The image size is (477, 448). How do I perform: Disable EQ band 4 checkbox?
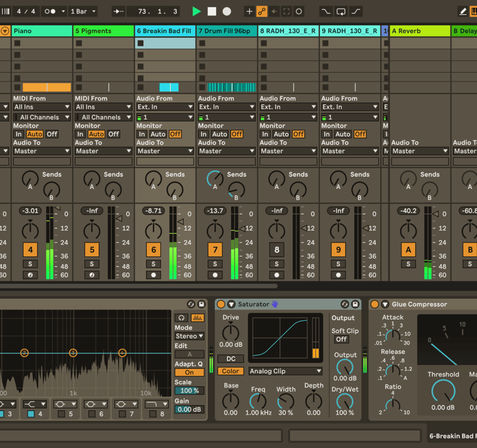pyautogui.click(x=30, y=414)
